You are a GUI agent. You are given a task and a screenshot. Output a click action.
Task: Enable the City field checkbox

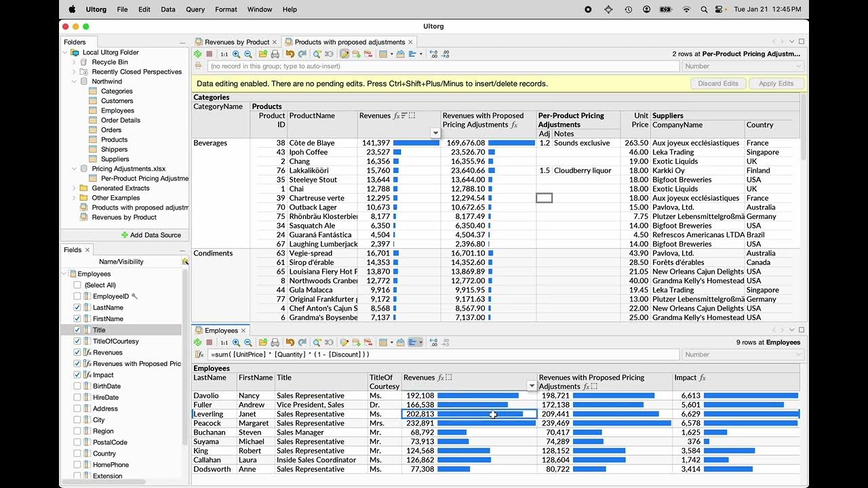point(77,420)
